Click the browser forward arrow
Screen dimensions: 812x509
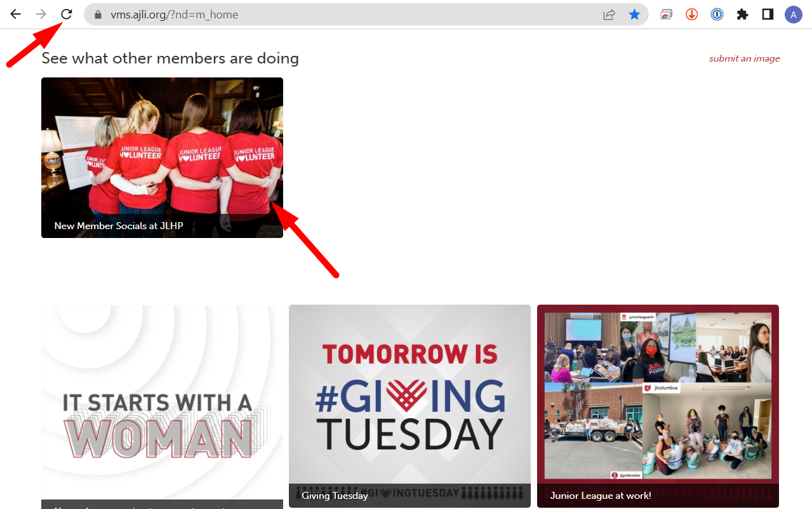coord(41,14)
